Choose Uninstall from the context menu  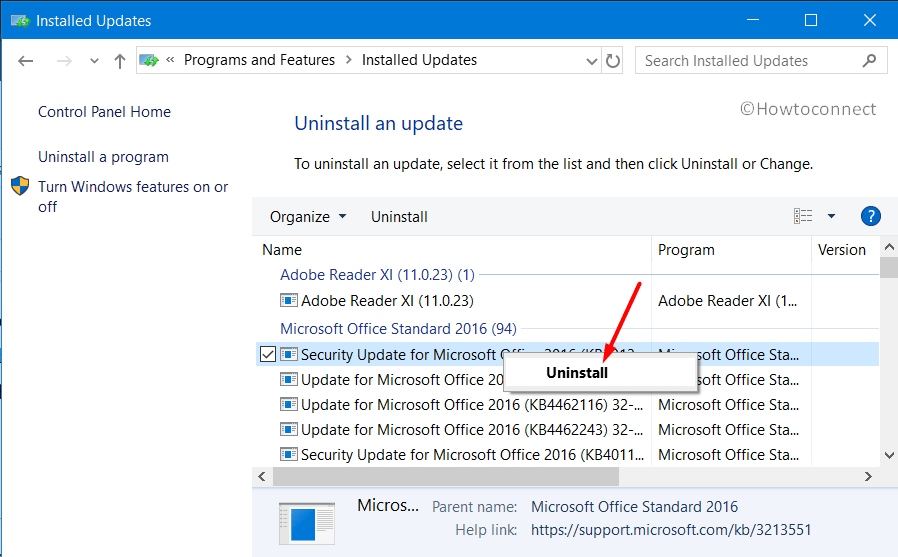pyautogui.click(x=577, y=373)
